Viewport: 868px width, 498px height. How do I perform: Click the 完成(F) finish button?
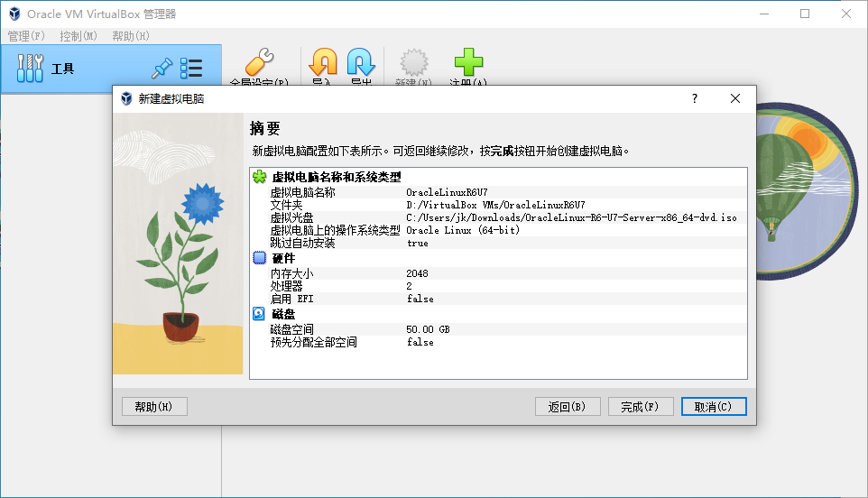pos(641,407)
